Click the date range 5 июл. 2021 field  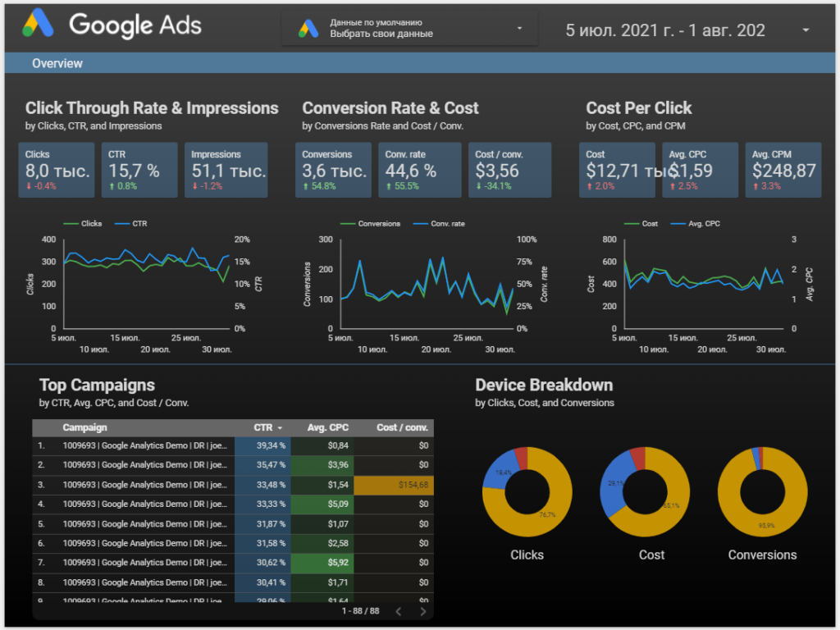click(665, 30)
